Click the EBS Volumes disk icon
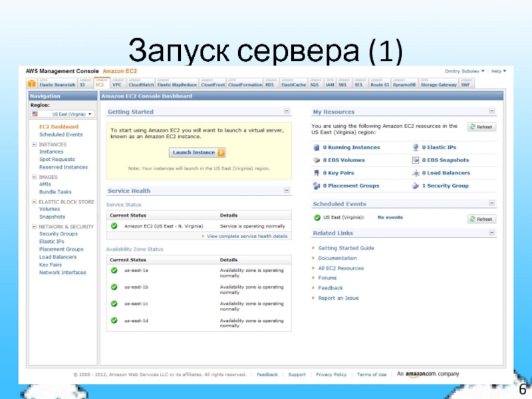The height and width of the screenshot is (399, 532). click(x=317, y=160)
